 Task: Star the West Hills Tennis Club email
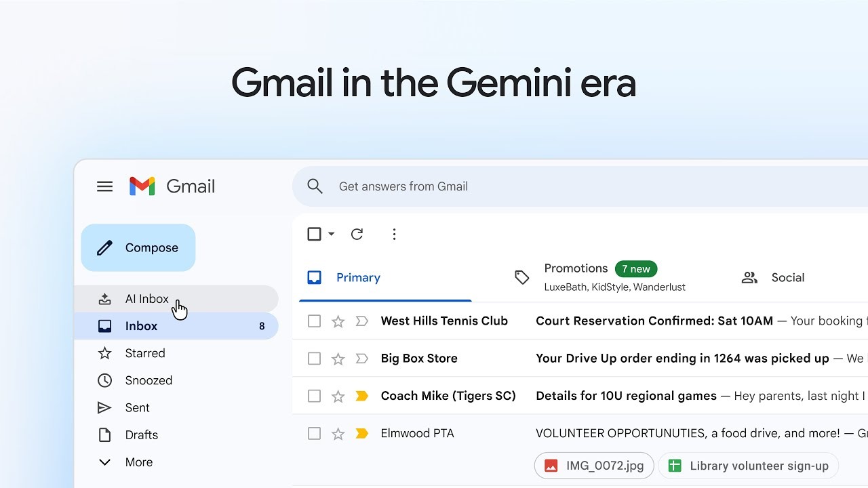click(x=338, y=321)
